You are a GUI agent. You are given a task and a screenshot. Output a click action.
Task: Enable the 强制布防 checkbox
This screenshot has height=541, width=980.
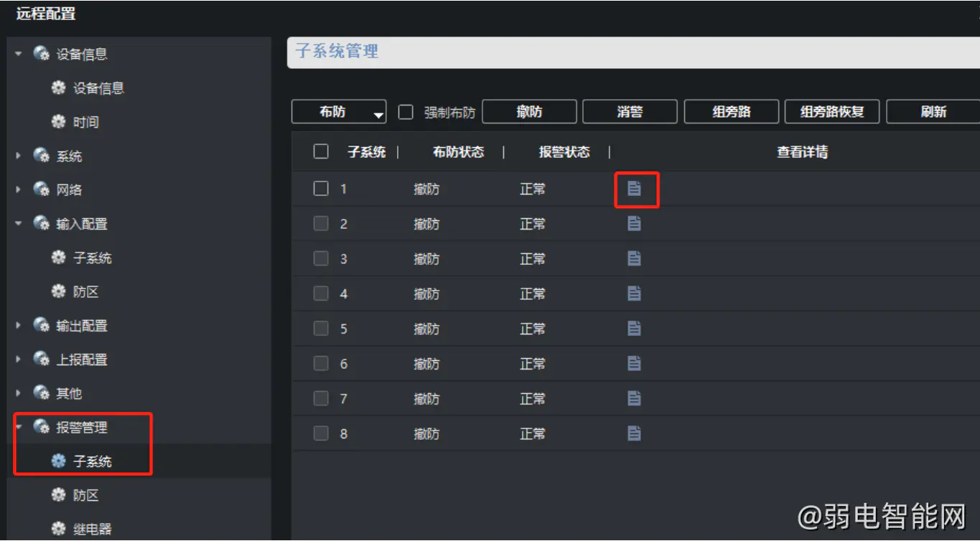pyautogui.click(x=406, y=112)
